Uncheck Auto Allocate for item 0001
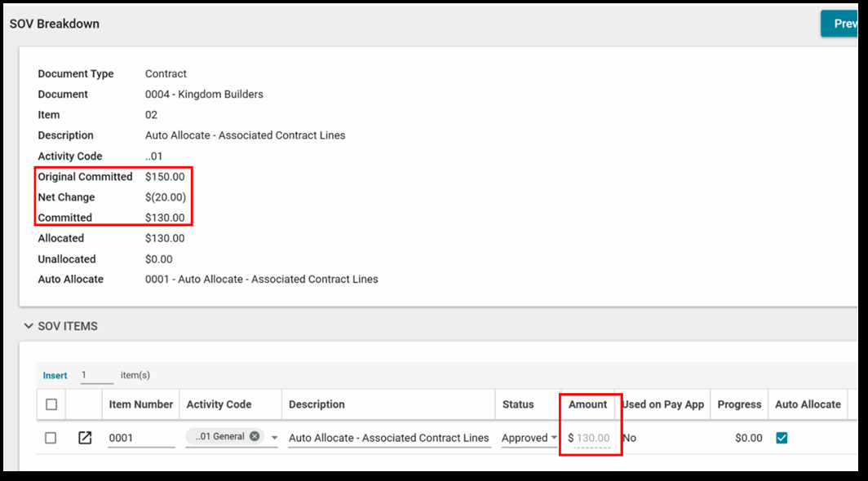This screenshot has width=868, height=481. point(782,438)
